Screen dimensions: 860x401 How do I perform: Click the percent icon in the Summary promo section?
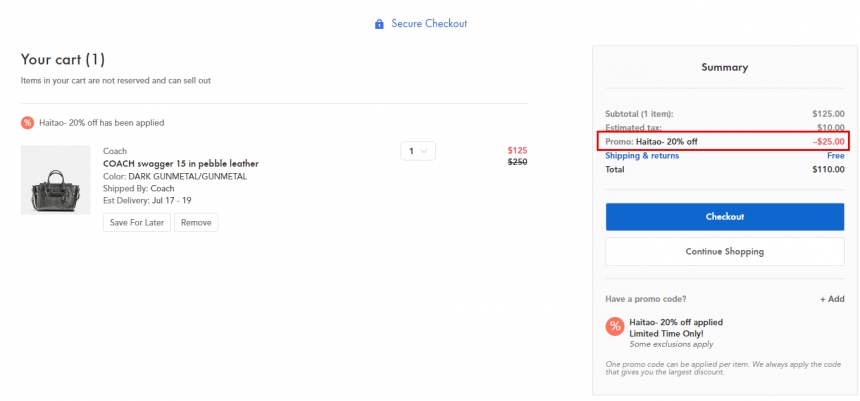click(615, 326)
